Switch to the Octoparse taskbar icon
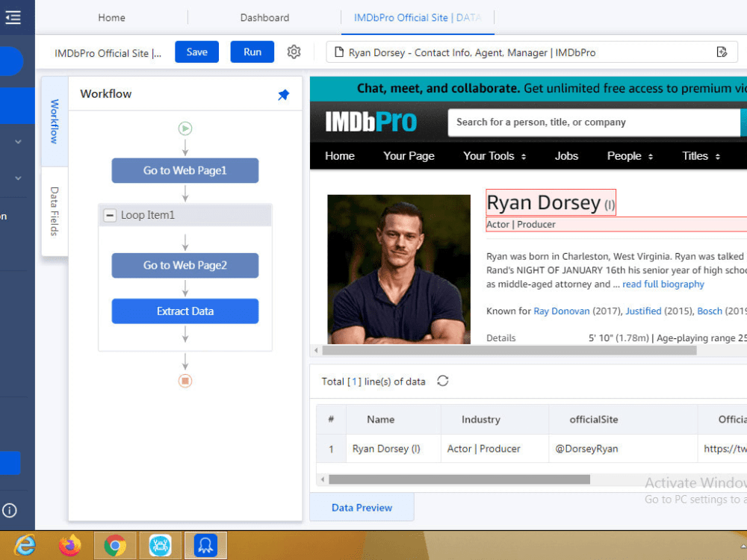Screen dimensions: 747x560 [x=205, y=545]
